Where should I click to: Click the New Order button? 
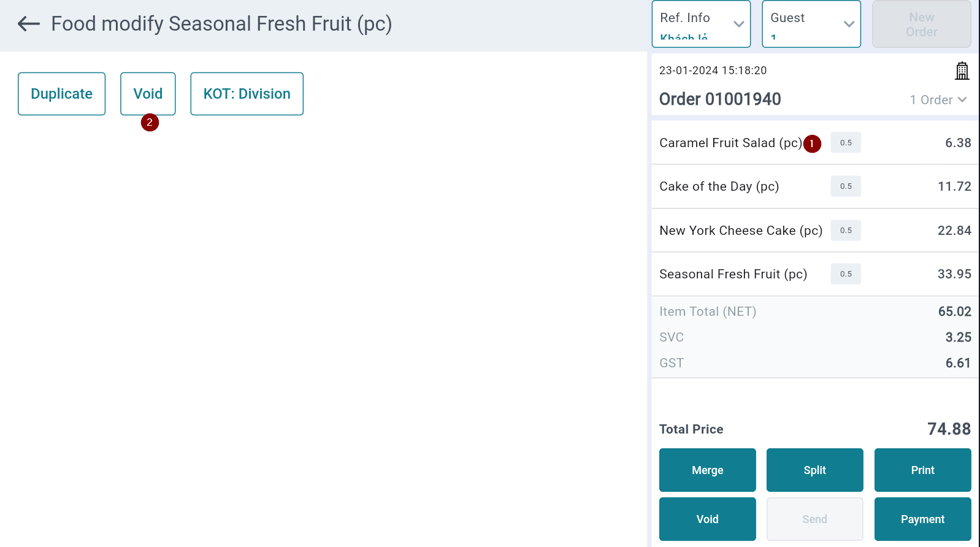[921, 24]
